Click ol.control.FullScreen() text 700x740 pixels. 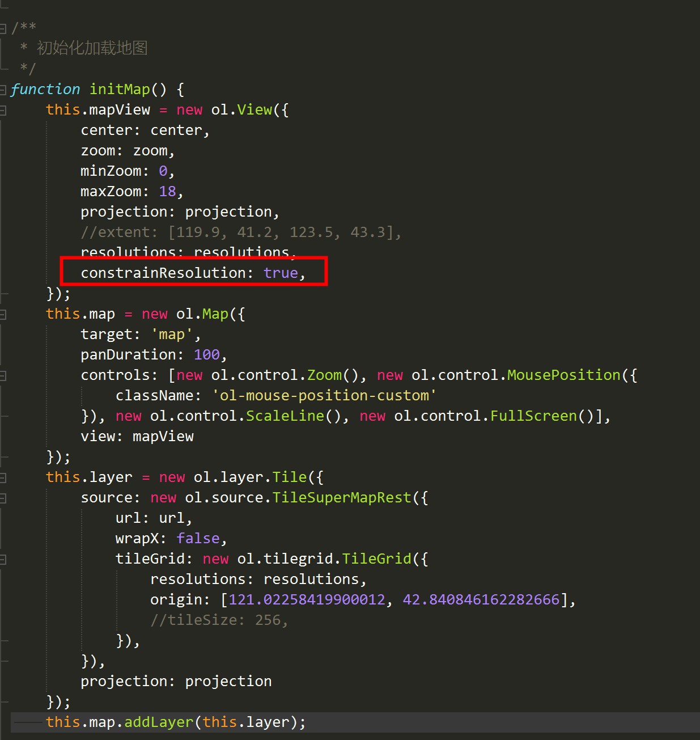coord(494,416)
